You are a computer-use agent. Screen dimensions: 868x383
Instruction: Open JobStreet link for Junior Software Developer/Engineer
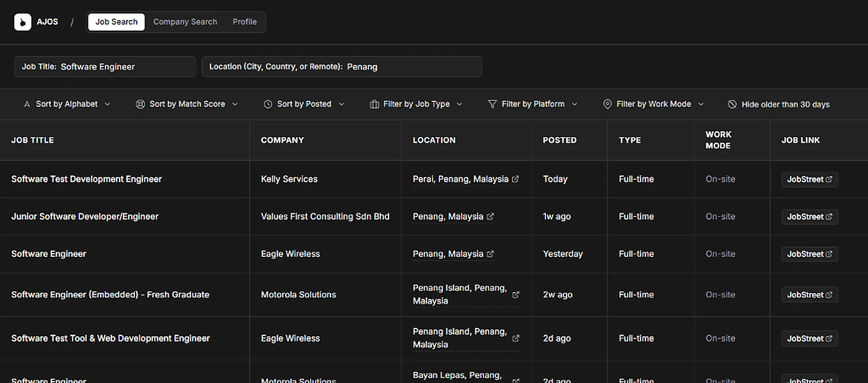(x=810, y=216)
